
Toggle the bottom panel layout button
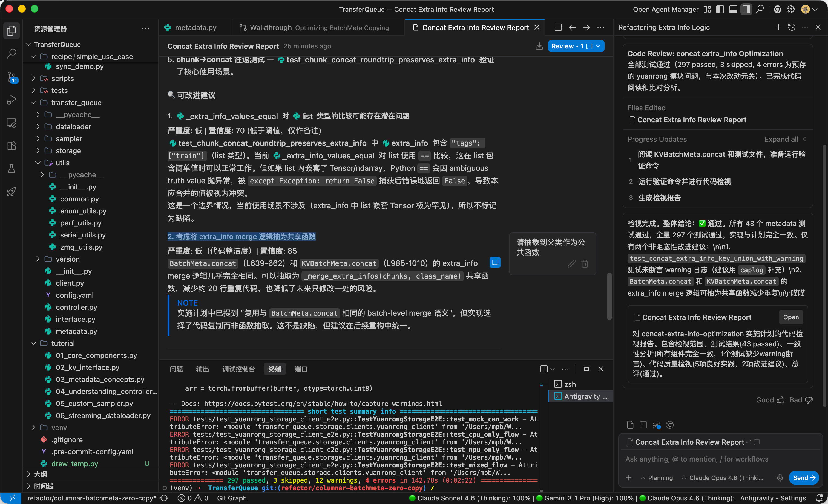click(x=733, y=9)
